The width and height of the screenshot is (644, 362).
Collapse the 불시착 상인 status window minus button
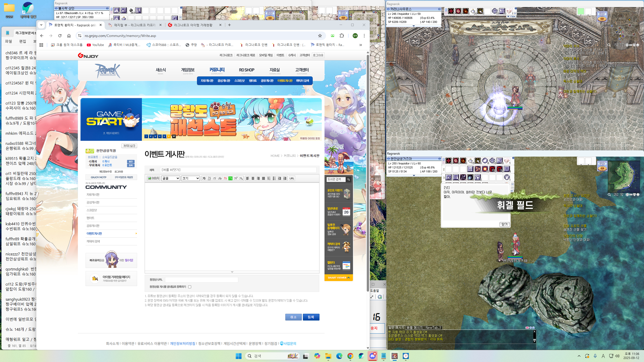(x=107, y=8)
